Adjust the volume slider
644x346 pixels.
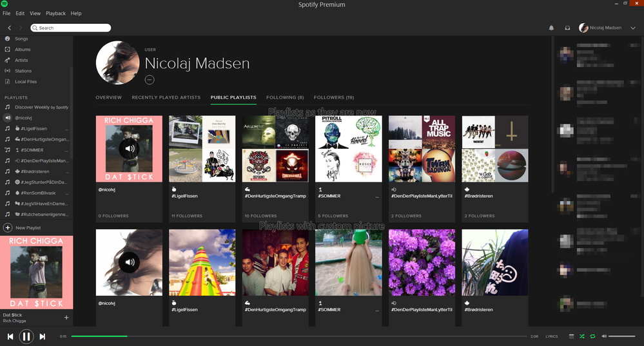[622, 336]
